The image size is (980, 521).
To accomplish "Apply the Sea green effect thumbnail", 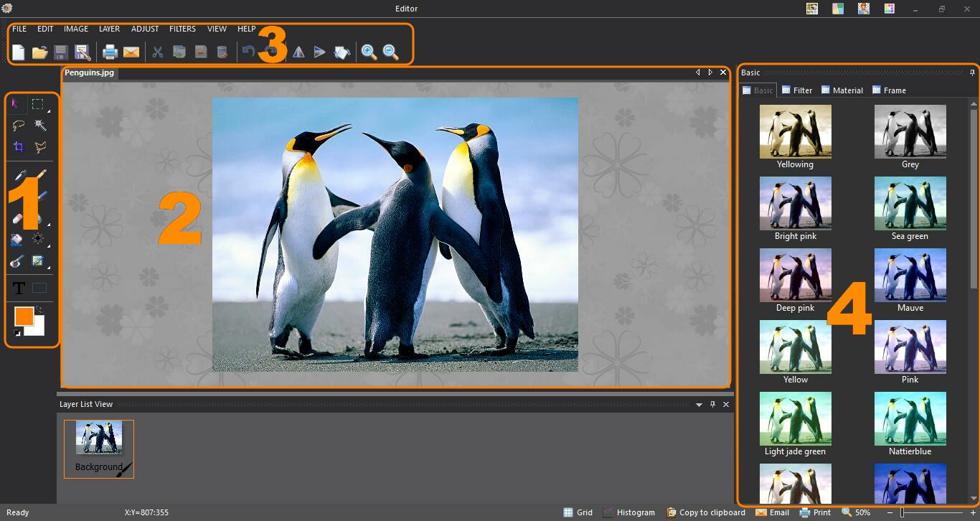I will (x=910, y=203).
